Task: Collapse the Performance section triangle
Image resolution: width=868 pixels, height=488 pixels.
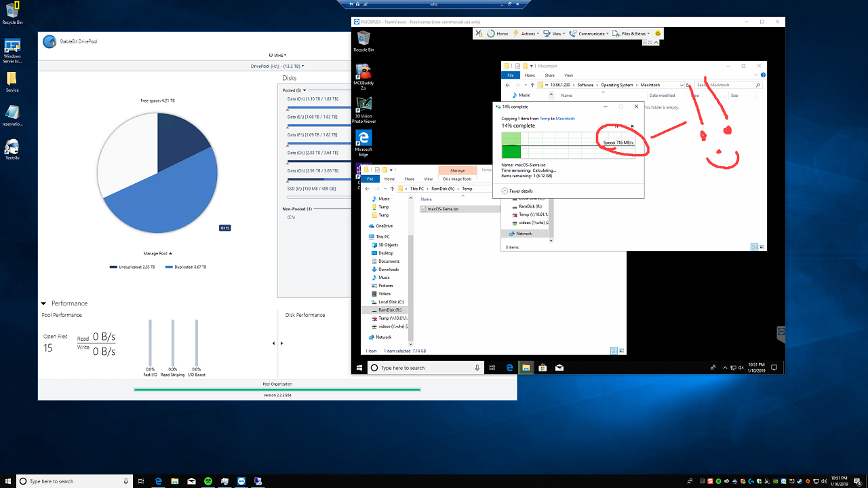Action: 44,303
